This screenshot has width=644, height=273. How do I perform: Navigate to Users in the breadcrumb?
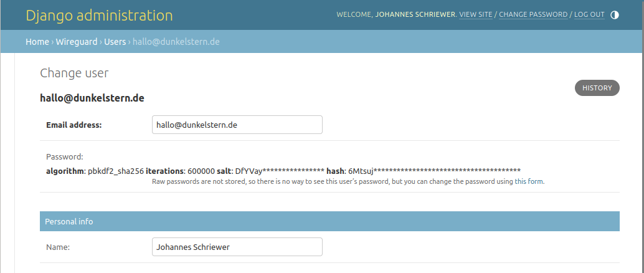(x=115, y=42)
